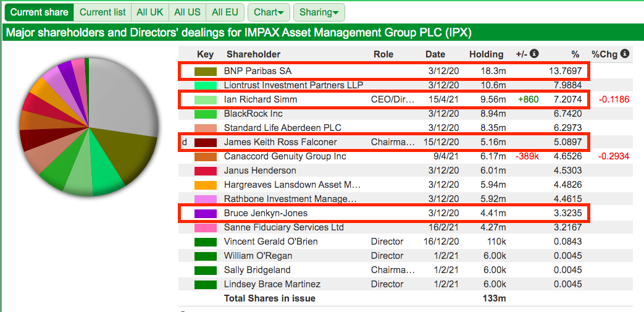Select Janus Henderson shareholder name

pos(260,171)
